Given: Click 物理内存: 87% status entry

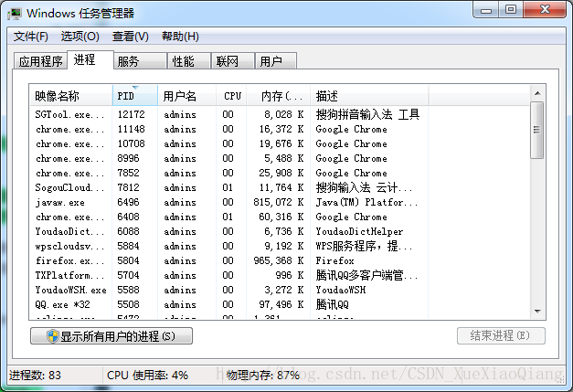Looking at the screenshot, I should tap(263, 376).
